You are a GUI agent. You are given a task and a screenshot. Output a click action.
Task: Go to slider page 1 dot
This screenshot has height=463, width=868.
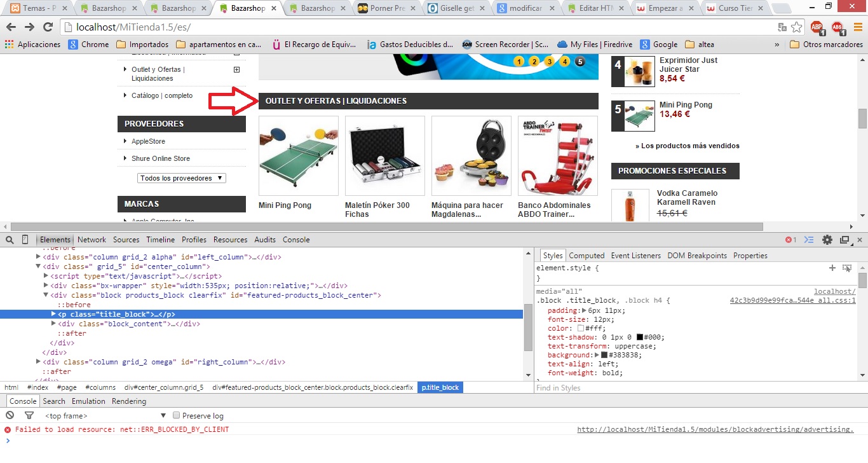click(x=519, y=62)
